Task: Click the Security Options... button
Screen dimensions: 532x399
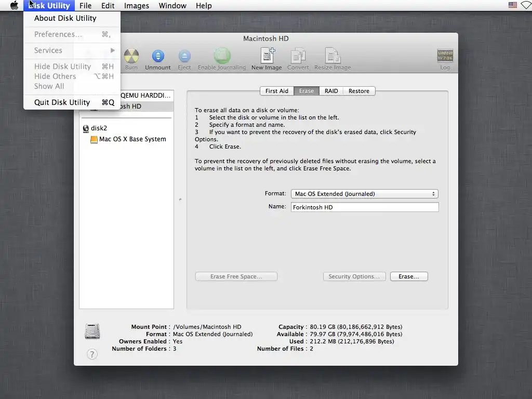Action: point(354,276)
